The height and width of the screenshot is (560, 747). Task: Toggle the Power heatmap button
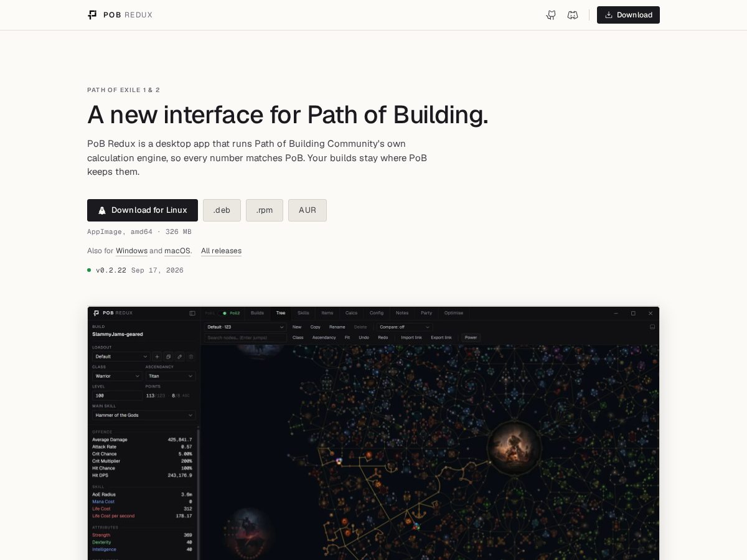pos(471,338)
